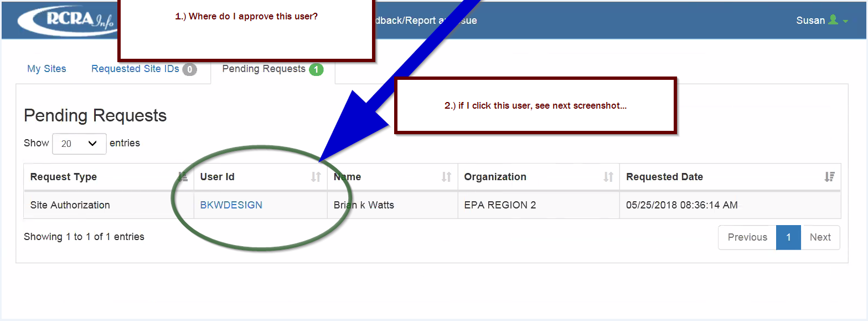Go to the Previous page

point(747,237)
